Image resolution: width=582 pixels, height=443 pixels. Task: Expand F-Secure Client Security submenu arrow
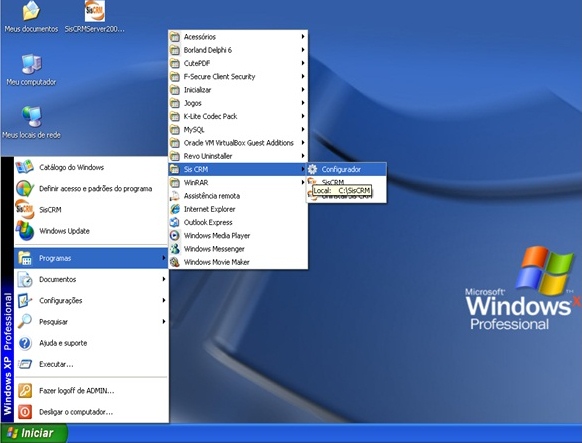tap(303, 76)
